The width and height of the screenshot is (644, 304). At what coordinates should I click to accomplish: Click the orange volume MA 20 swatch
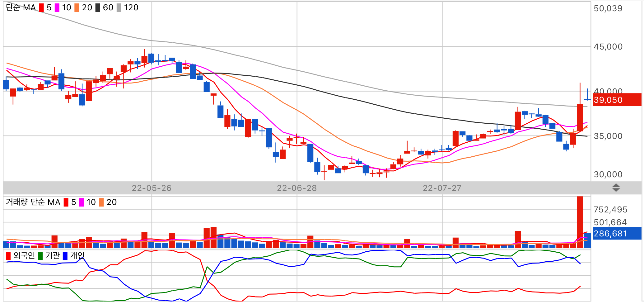[101, 202]
